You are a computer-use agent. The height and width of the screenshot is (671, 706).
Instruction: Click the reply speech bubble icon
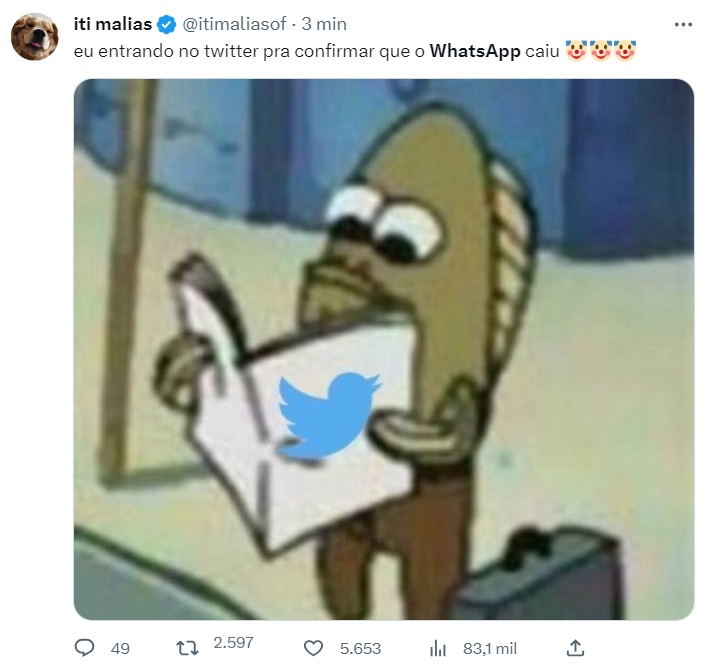tap(84, 648)
